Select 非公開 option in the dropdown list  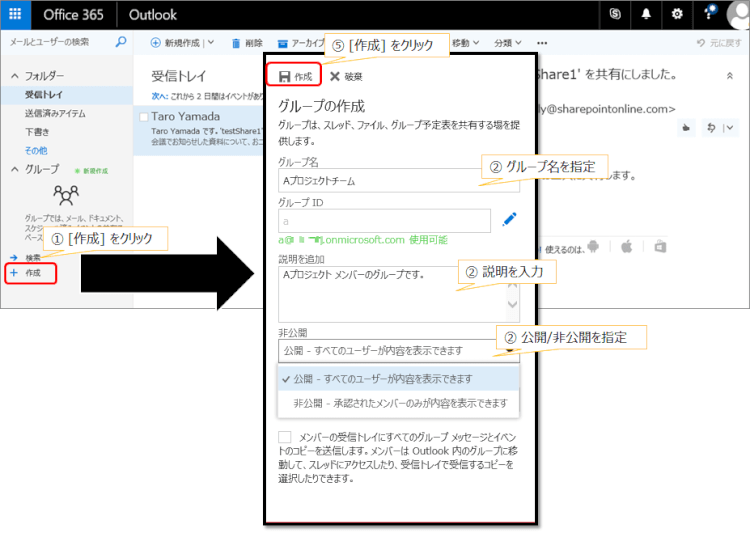pyautogui.click(x=398, y=403)
